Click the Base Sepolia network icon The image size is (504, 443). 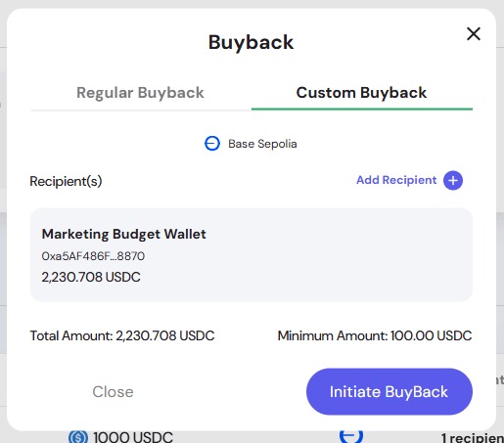click(x=212, y=144)
